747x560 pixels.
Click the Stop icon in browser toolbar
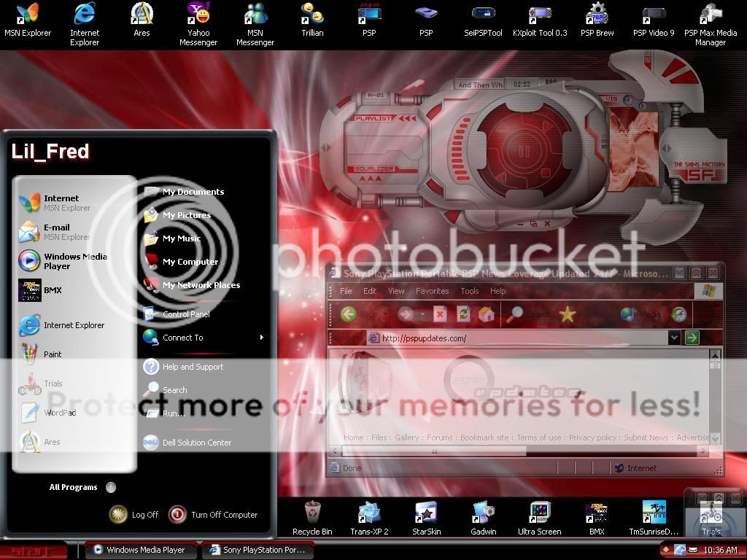(x=439, y=314)
